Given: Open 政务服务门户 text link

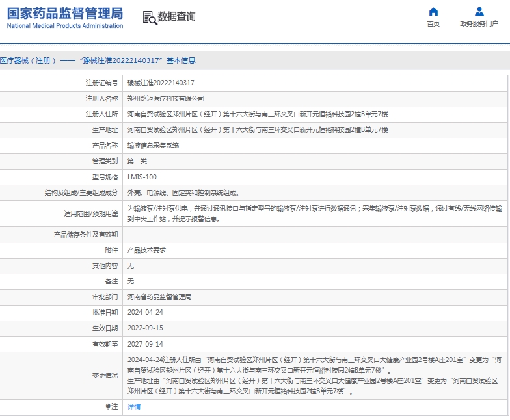Looking at the screenshot, I should click(x=479, y=23).
